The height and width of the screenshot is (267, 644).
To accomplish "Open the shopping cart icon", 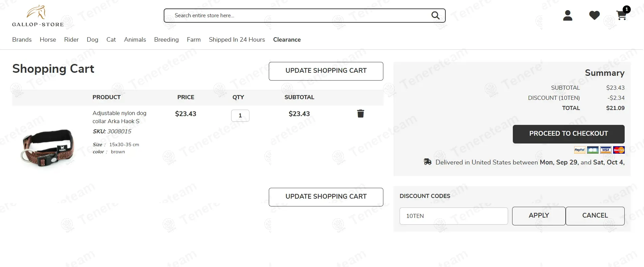I will [621, 16].
